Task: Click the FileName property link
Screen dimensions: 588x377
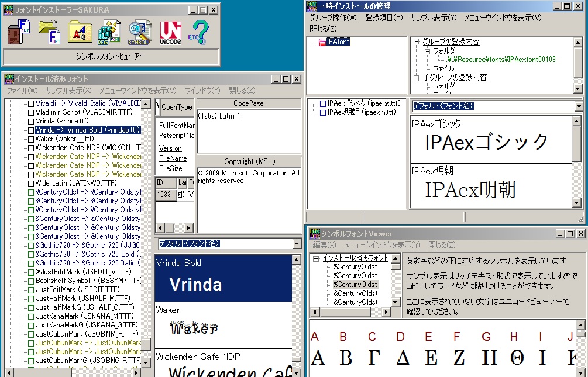Action: coord(173,158)
